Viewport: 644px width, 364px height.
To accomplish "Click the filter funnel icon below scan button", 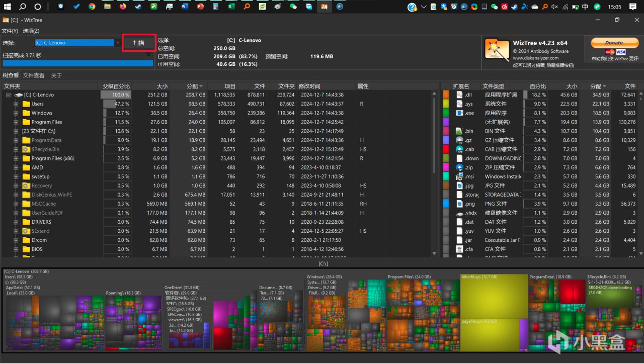I will pos(148,54).
